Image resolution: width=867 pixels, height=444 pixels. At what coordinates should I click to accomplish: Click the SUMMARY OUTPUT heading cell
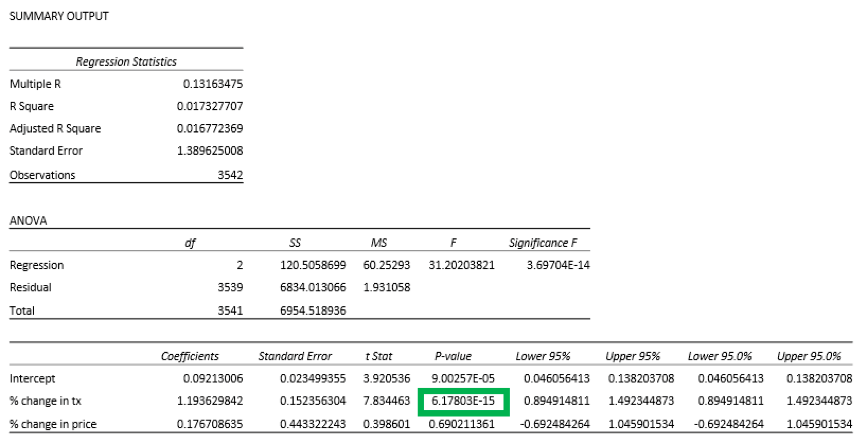[x=59, y=16]
